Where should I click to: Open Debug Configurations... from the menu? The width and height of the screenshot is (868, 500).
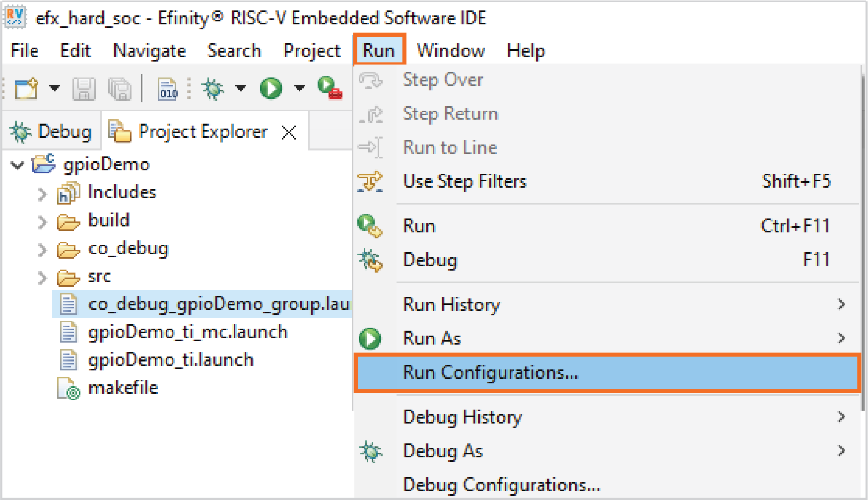coord(501,485)
